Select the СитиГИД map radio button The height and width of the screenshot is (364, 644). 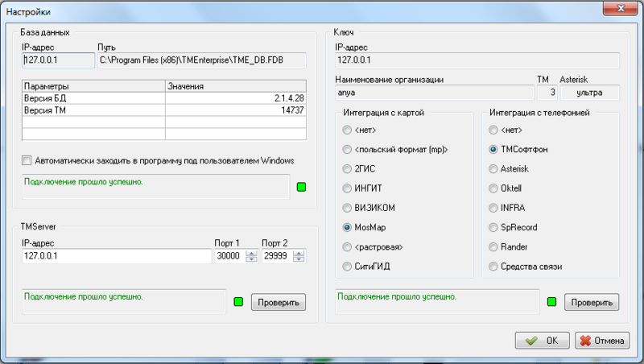[348, 266]
